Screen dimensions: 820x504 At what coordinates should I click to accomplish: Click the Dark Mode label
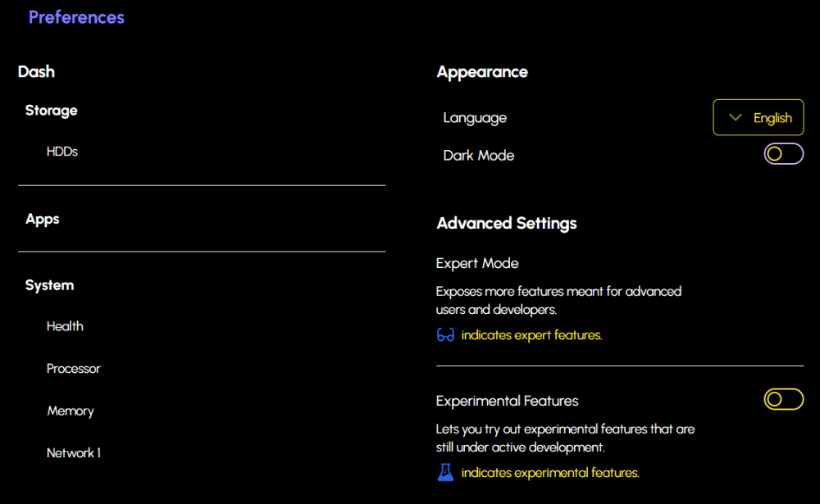click(x=479, y=155)
